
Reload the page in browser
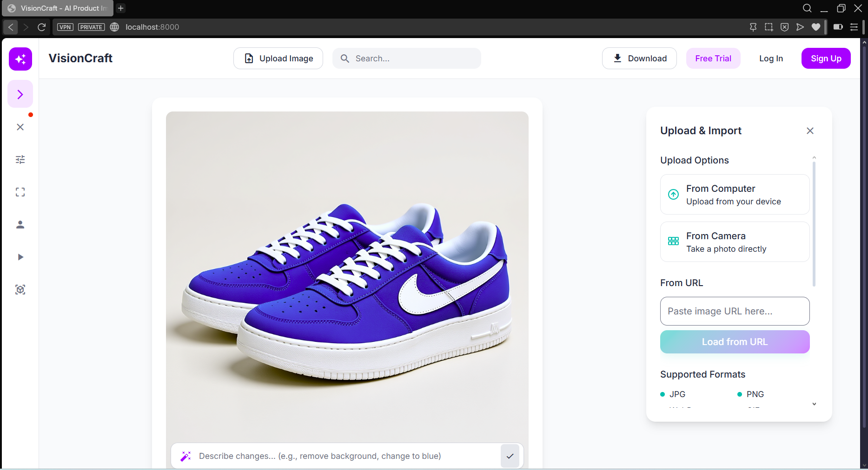point(41,27)
